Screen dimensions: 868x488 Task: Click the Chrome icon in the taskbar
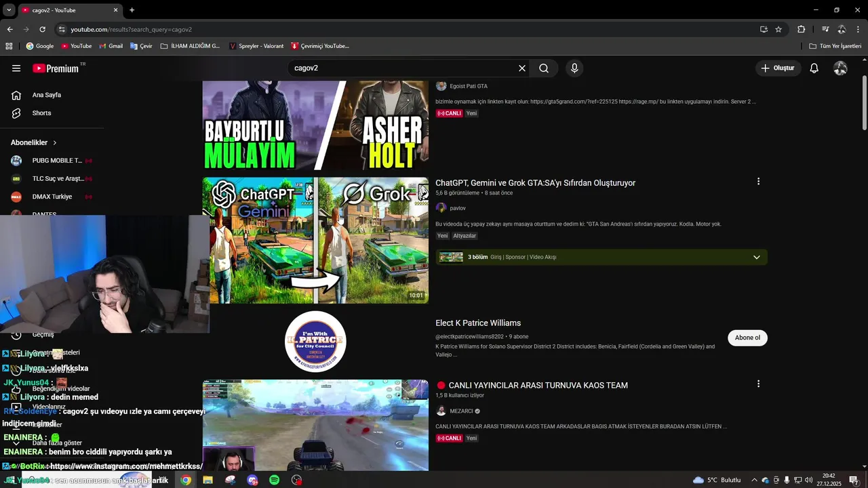coord(186,480)
